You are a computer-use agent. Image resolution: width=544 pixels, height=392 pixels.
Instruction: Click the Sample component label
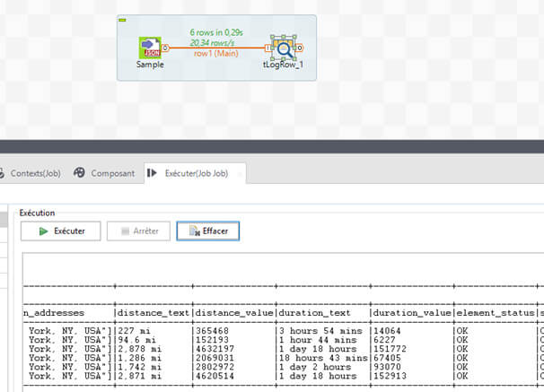[x=150, y=65]
